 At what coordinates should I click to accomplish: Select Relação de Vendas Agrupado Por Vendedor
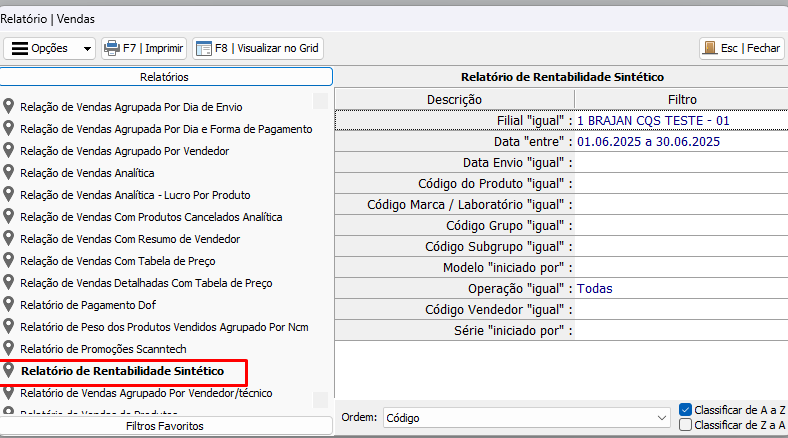coord(124,151)
